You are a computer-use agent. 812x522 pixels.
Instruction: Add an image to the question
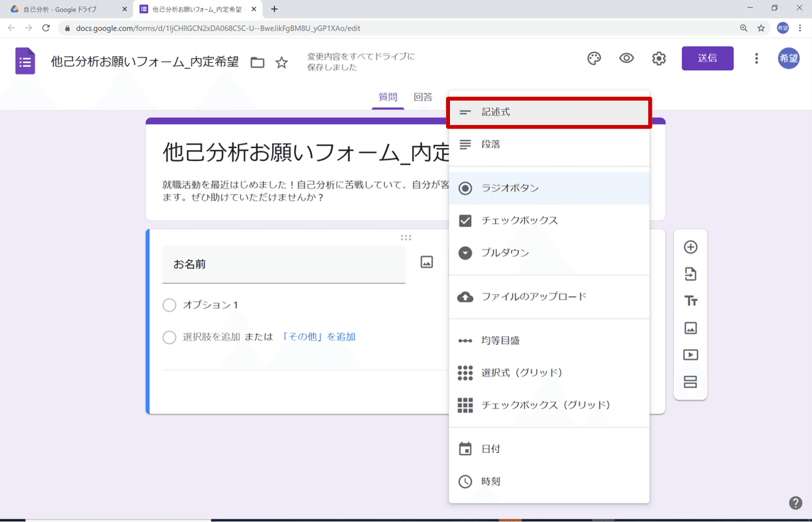pyautogui.click(x=426, y=261)
